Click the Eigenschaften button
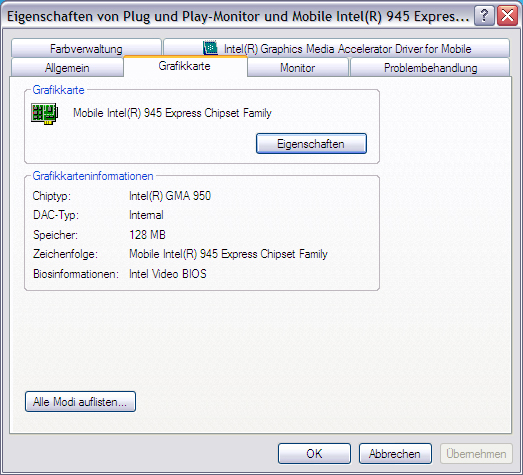 tap(311, 144)
